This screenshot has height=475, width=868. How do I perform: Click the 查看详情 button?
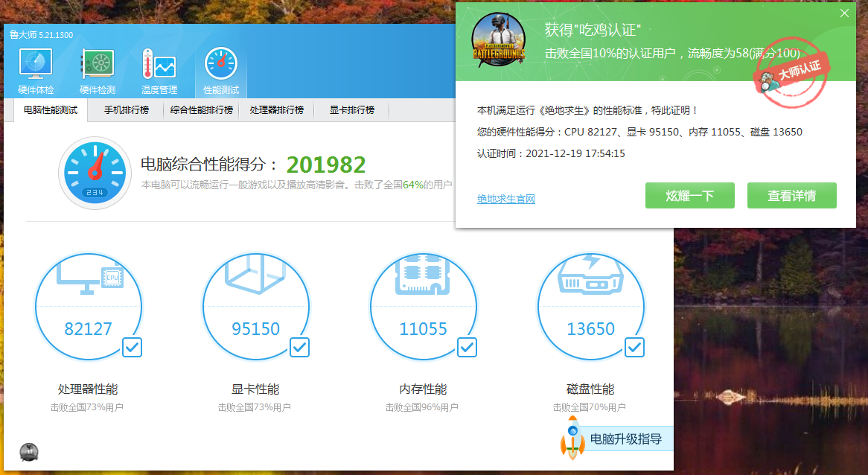(791, 195)
